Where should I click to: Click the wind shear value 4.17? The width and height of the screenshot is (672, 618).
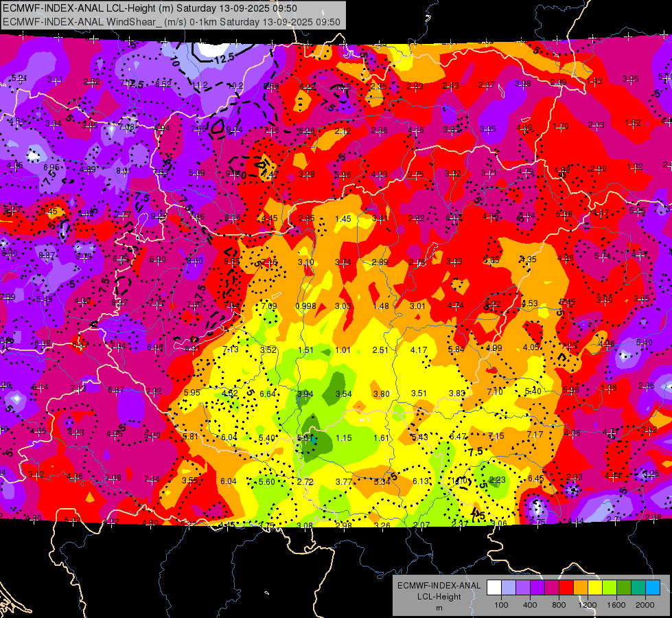(418, 350)
